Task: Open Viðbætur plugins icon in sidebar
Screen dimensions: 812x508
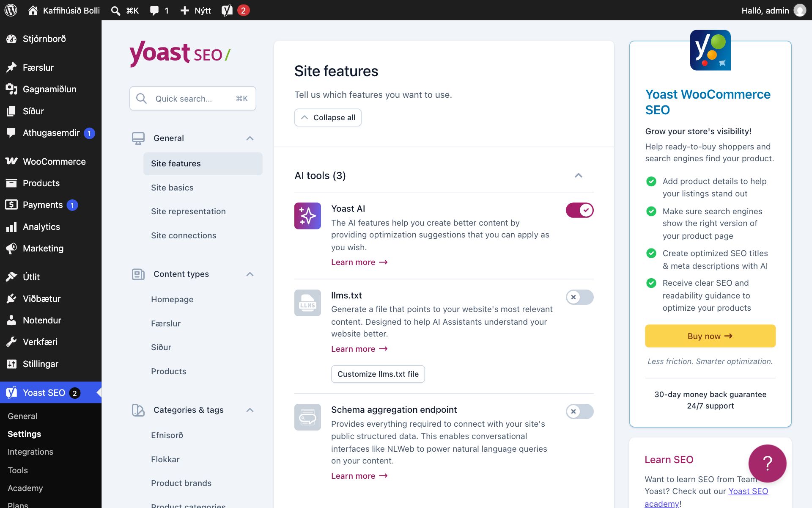Action: pyautogui.click(x=11, y=299)
